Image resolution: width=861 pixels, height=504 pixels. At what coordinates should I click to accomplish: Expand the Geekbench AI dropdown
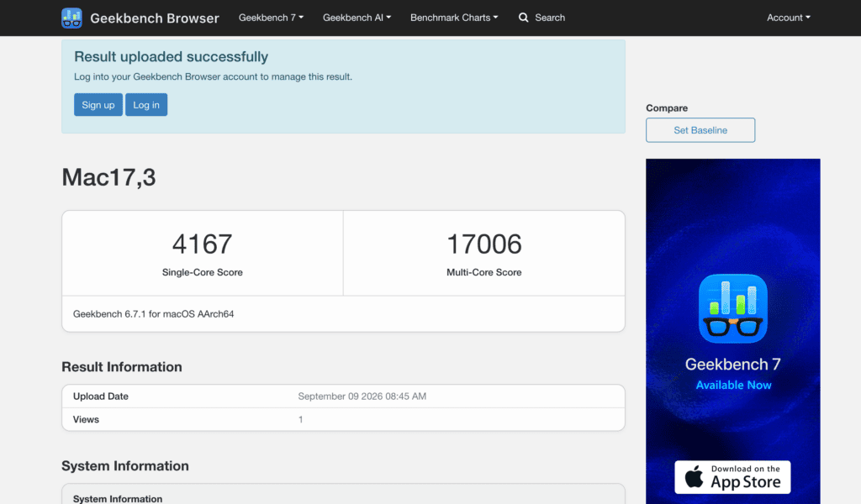click(357, 18)
